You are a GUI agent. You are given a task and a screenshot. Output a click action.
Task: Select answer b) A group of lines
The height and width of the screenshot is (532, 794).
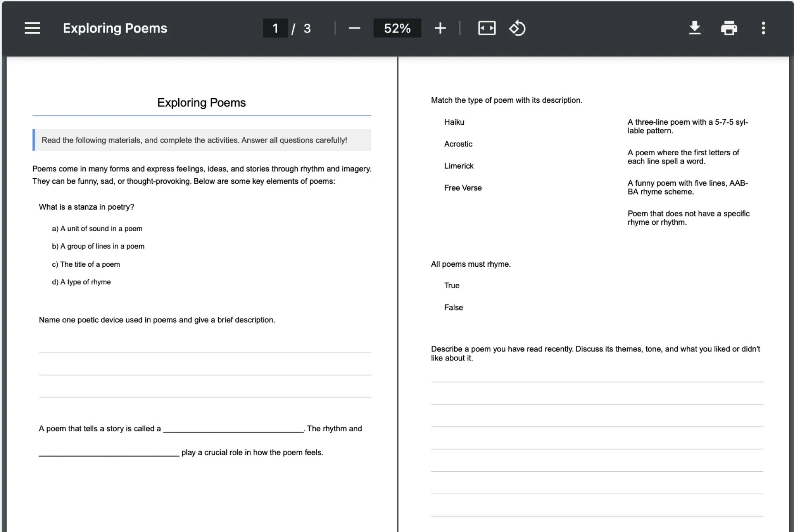[98, 246]
